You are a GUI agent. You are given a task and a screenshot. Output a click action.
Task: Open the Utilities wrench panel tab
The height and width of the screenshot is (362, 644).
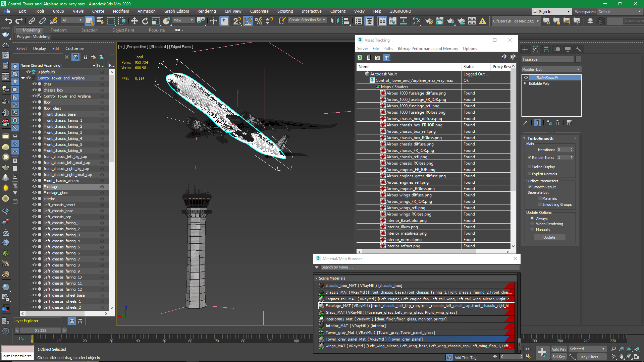579,49
